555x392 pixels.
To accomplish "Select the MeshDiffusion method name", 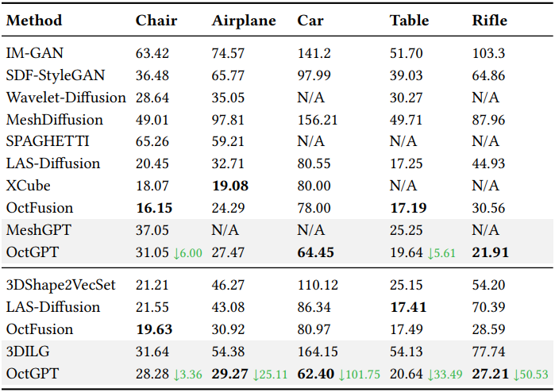I will tap(55, 120).
